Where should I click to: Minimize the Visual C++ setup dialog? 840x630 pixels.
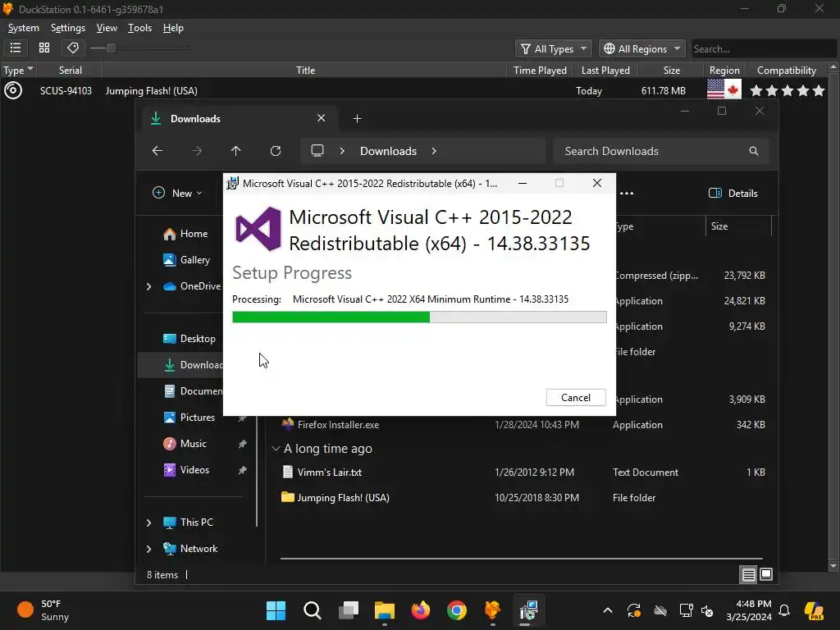523,183
